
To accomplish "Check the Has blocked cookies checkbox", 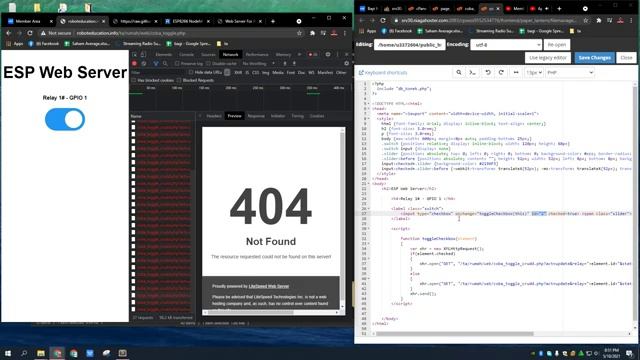I will [134, 80].
